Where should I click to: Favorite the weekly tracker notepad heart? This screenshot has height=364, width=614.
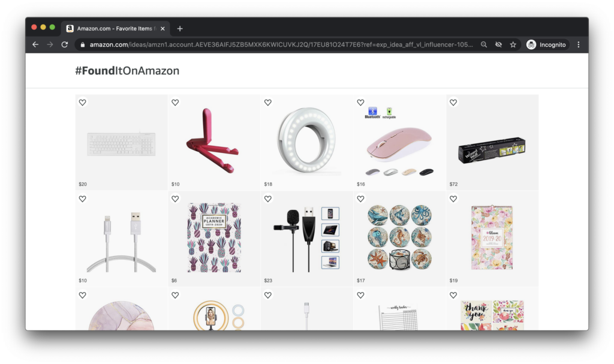[x=360, y=296]
